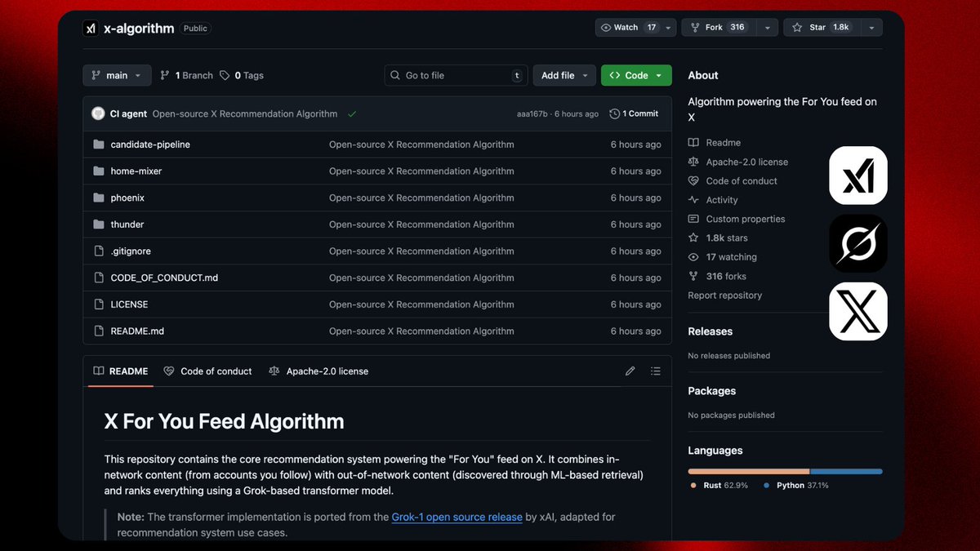Fork the repository
The image size is (980, 551).
click(719, 28)
